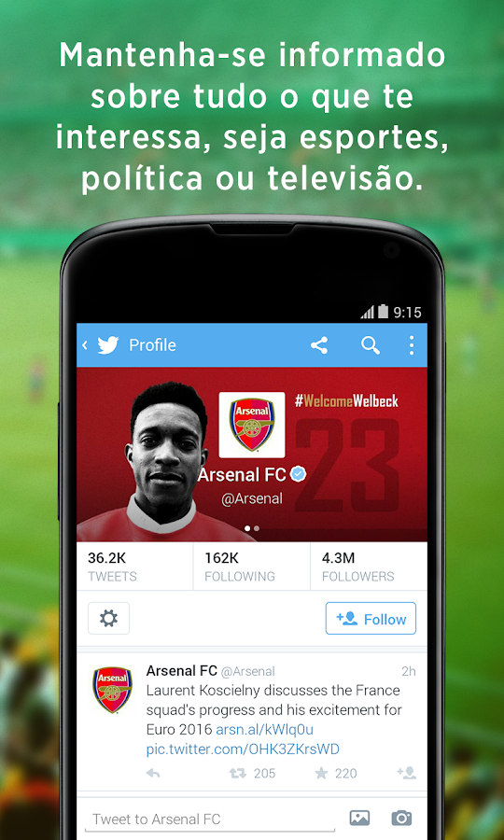Viewport: 504px width, 840px height.
Task: Open search with the magnifier icon
Action: [371, 345]
